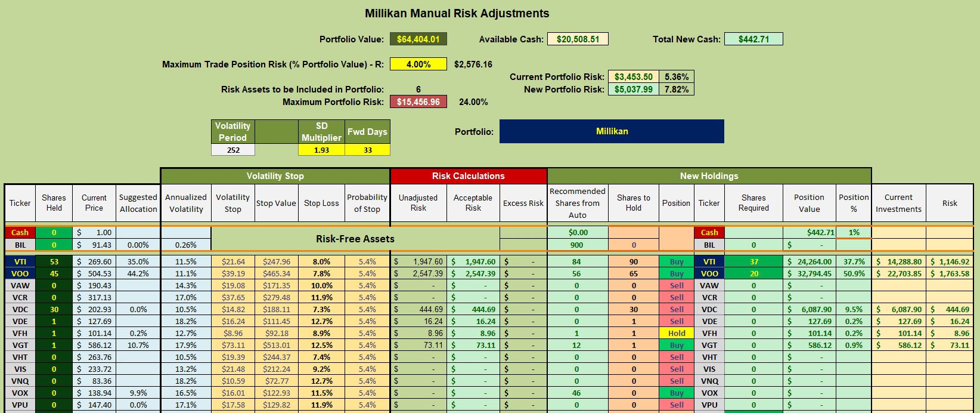Click the New Holdings group header
The width and height of the screenshot is (980, 413).
tap(709, 176)
